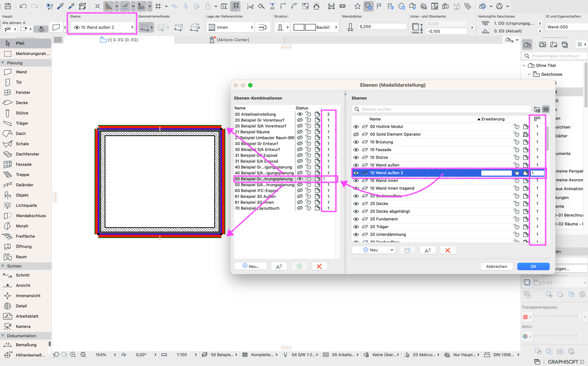Adjust the Transparentpause slider

pos(558,317)
